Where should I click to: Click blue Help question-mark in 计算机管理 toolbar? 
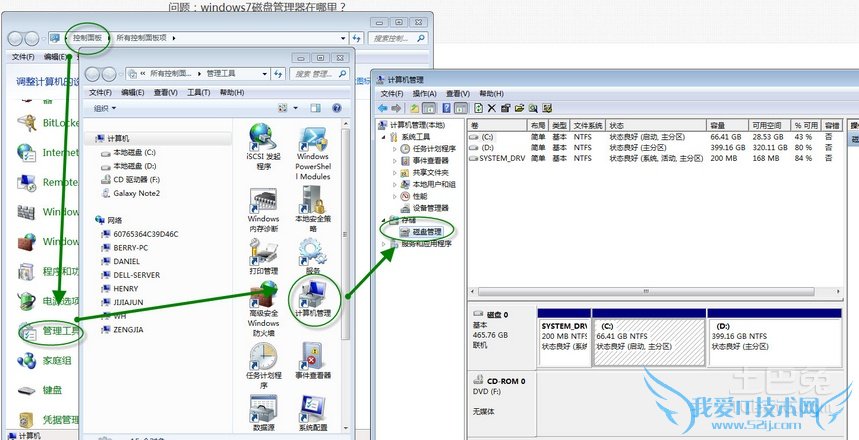tap(447, 108)
